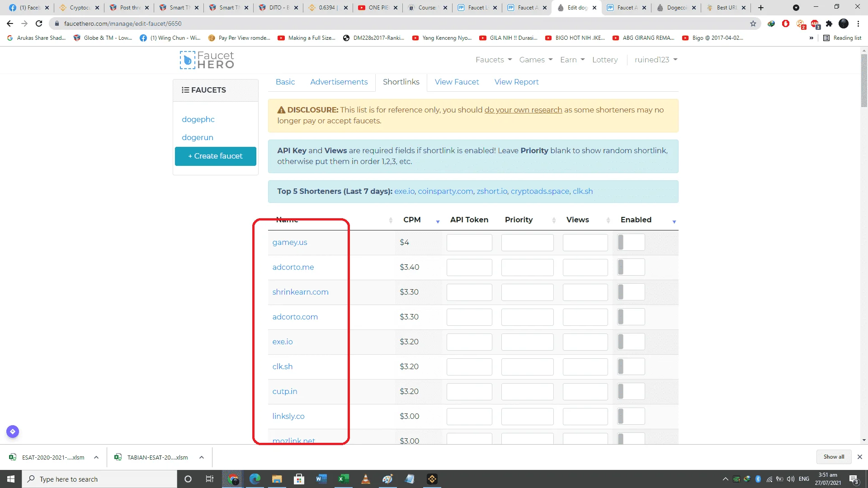The width and height of the screenshot is (868, 488).
Task: Expand the Faucets navigation dropdown
Action: [494, 60]
